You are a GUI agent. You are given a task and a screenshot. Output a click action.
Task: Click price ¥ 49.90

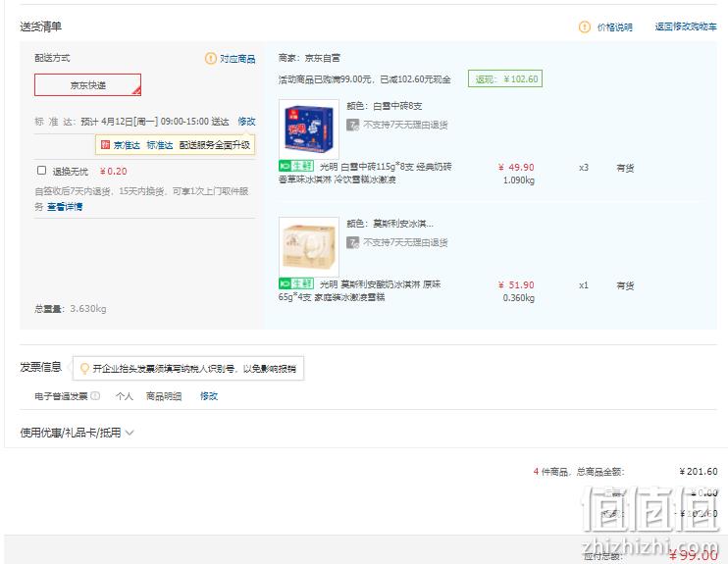tap(516, 167)
